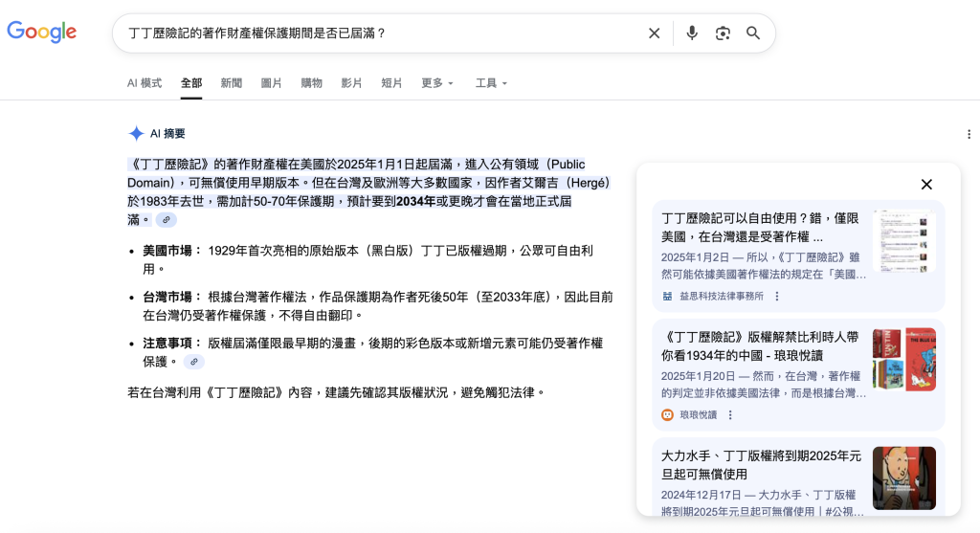980x533 pixels.
Task: Open three-dot menu beside 益思科技法律事務所
Action: tap(777, 297)
